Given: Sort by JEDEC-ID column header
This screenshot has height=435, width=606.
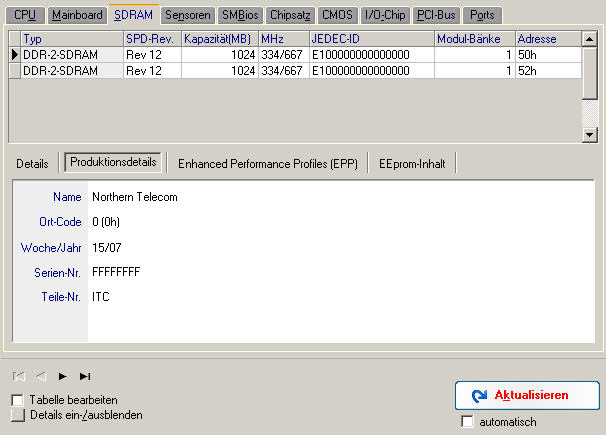Looking at the screenshot, I should pos(372,39).
